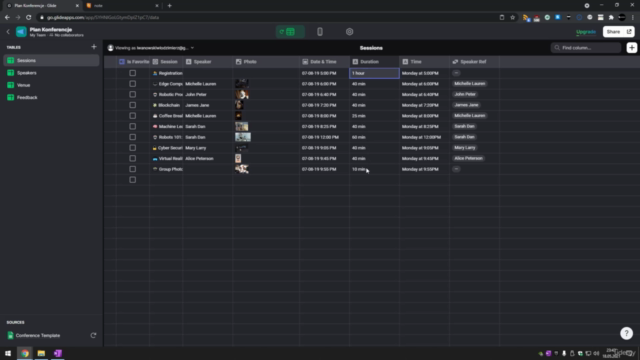Open the Data editor tab icon
This screenshot has width=640, height=360.
[290, 32]
